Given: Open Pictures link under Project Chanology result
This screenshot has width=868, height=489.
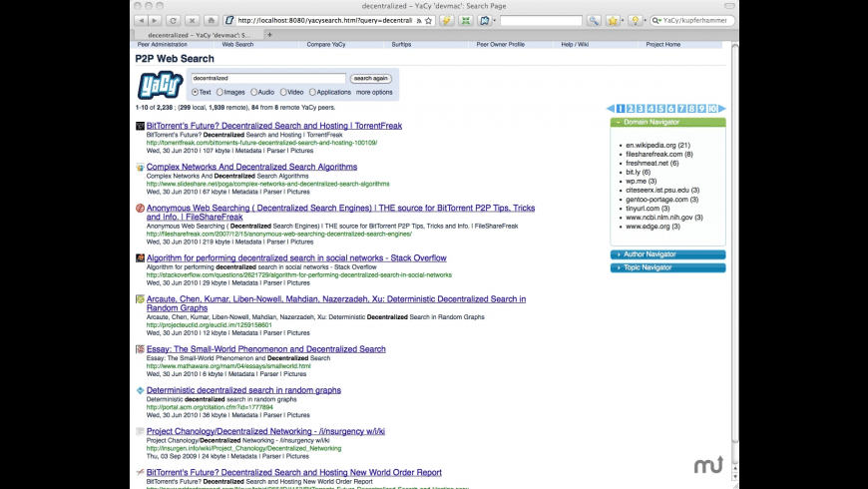Looking at the screenshot, I should pyautogui.click(x=298, y=456).
